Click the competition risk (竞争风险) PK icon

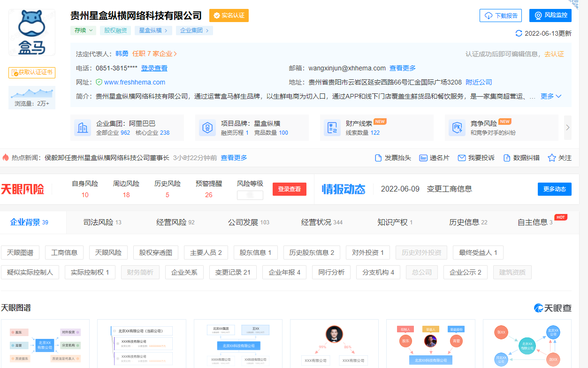click(x=457, y=128)
